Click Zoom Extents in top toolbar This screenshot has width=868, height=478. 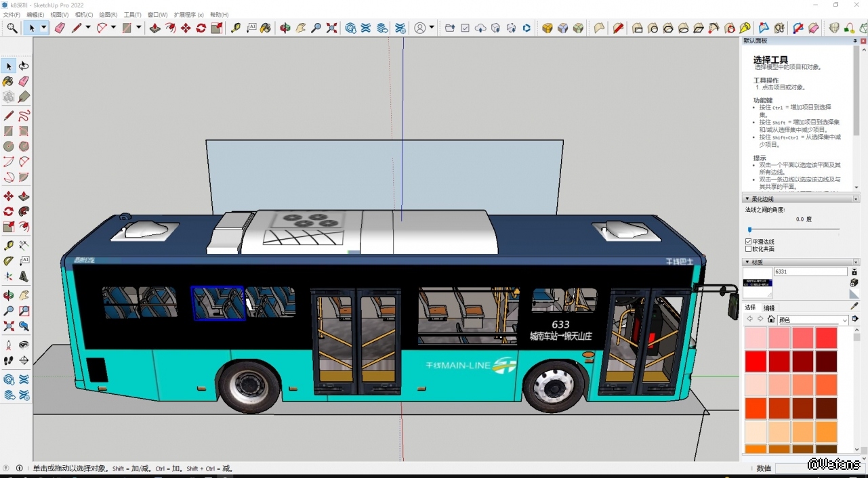pyautogui.click(x=331, y=28)
